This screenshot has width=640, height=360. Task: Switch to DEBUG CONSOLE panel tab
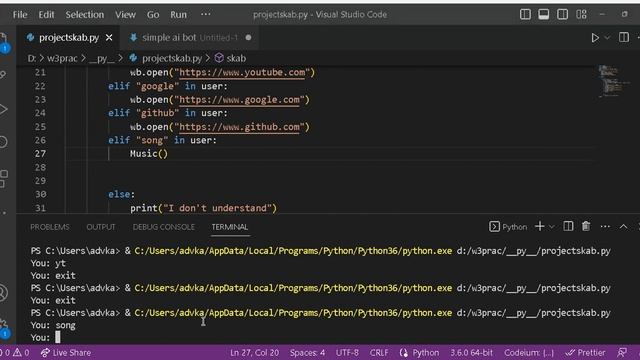[x=164, y=227]
